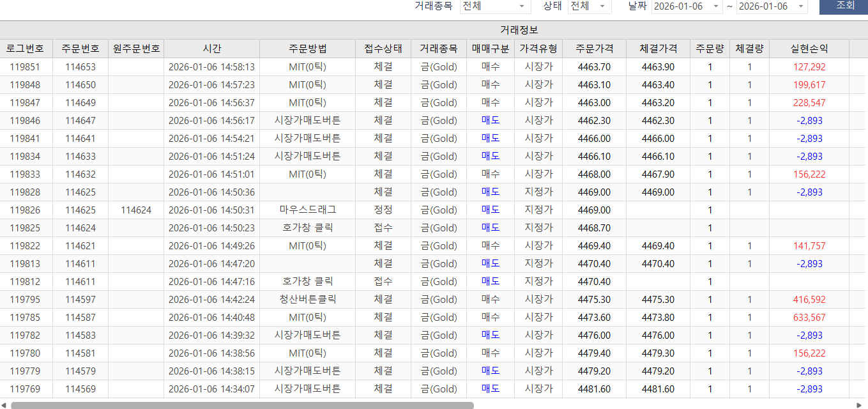Click the 실현손익 column header
The width and height of the screenshot is (868, 409).
coord(809,49)
